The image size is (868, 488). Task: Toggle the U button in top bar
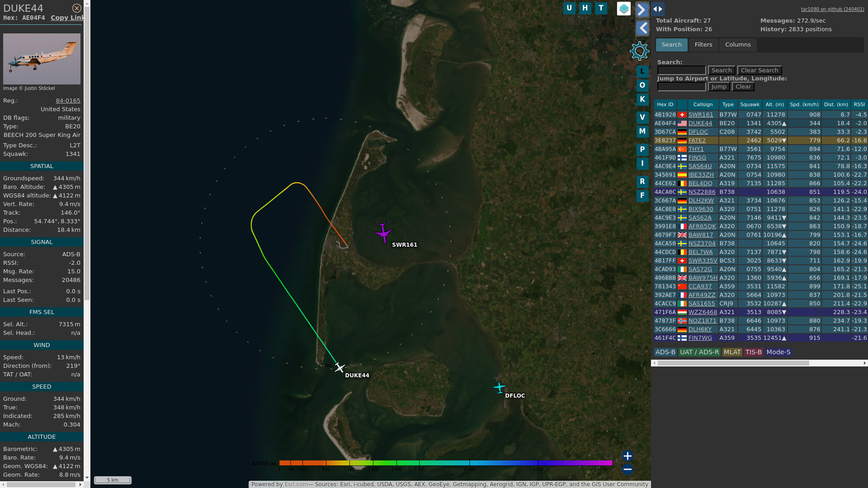(x=569, y=8)
